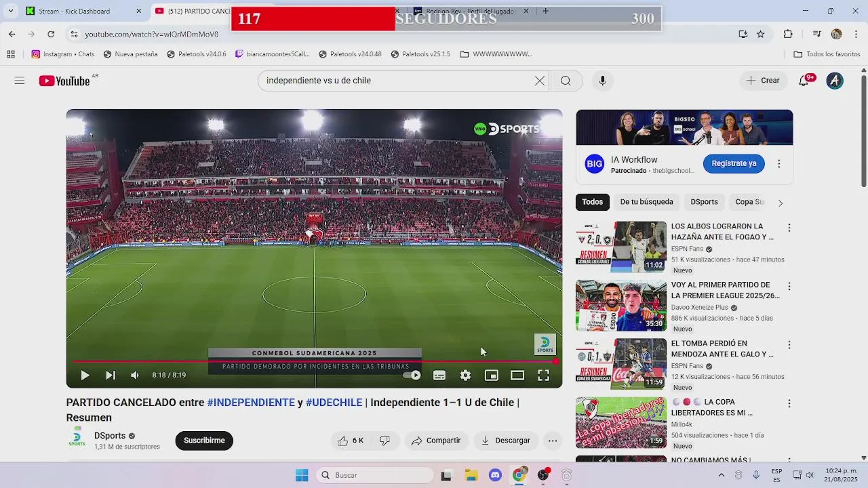Close the Kick Dashboard tab
The image size is (868, 488).
point(138,11)
